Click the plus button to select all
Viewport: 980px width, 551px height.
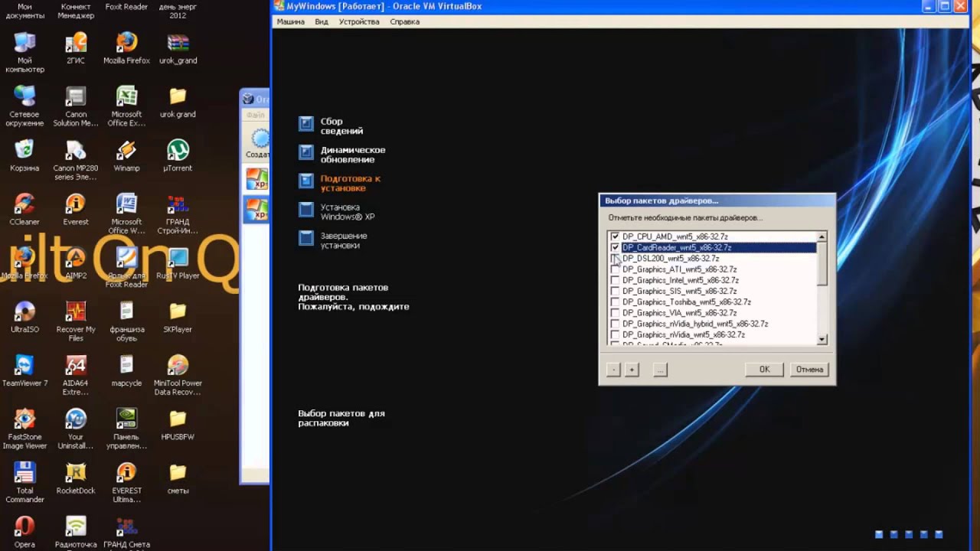coord(632,370)
